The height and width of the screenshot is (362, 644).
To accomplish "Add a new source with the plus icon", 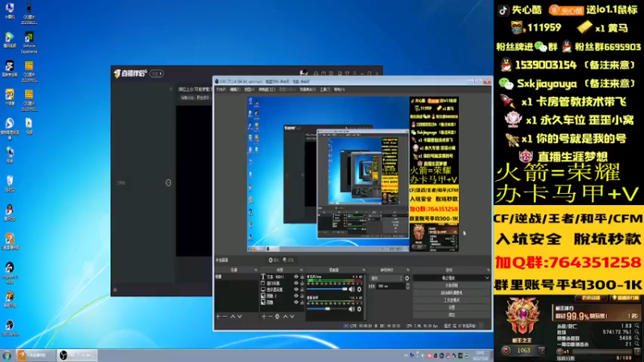I will pos(264,316).
